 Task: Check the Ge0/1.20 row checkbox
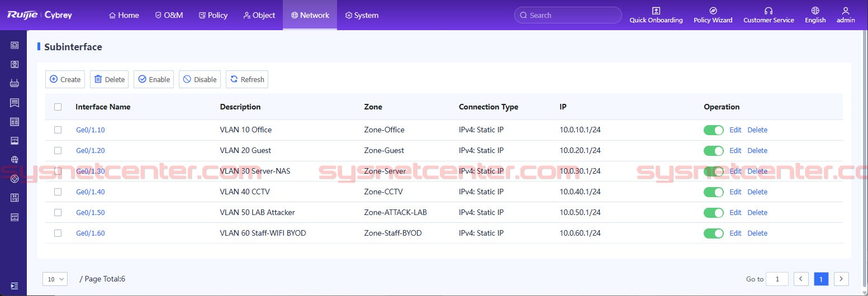(x=58, y=150)
